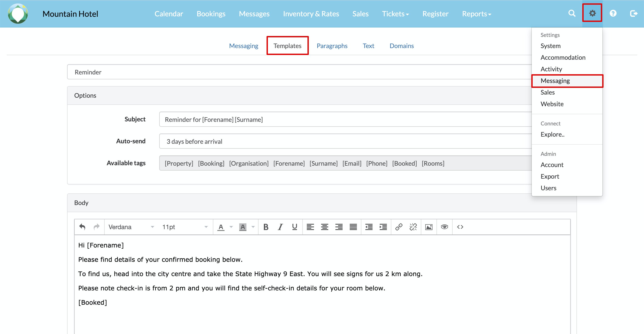This screenshot has height=334, width=644.
Task: Click the [Booked] available tag
Action: [x=404, y=163]
